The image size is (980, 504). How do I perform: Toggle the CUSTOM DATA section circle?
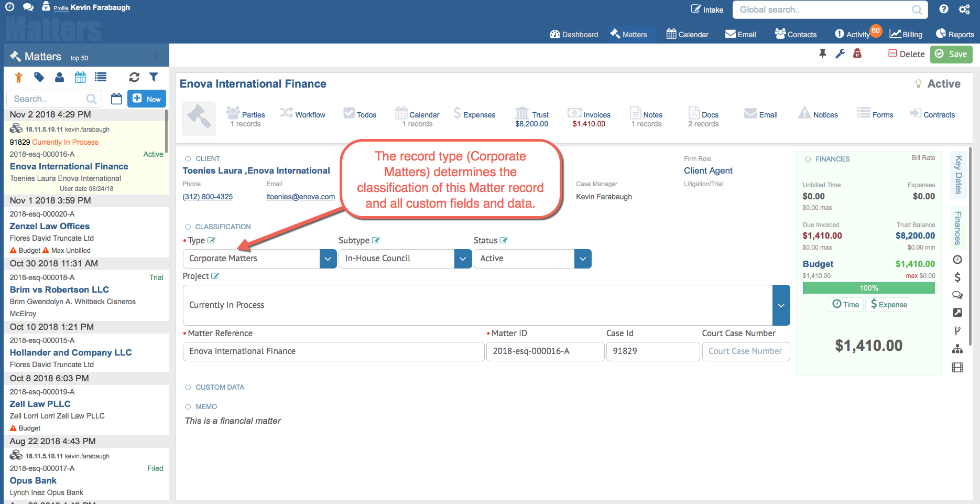tap(188, 388)
